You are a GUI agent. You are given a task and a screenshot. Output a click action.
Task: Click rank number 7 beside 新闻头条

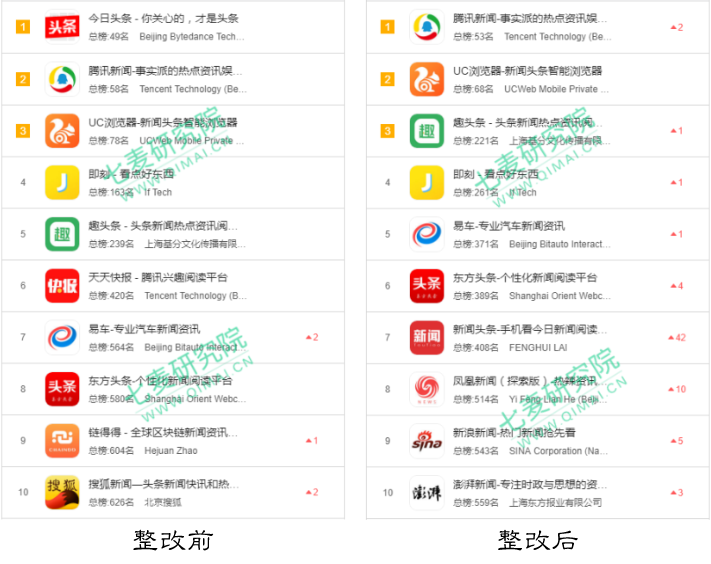(387, 337)
